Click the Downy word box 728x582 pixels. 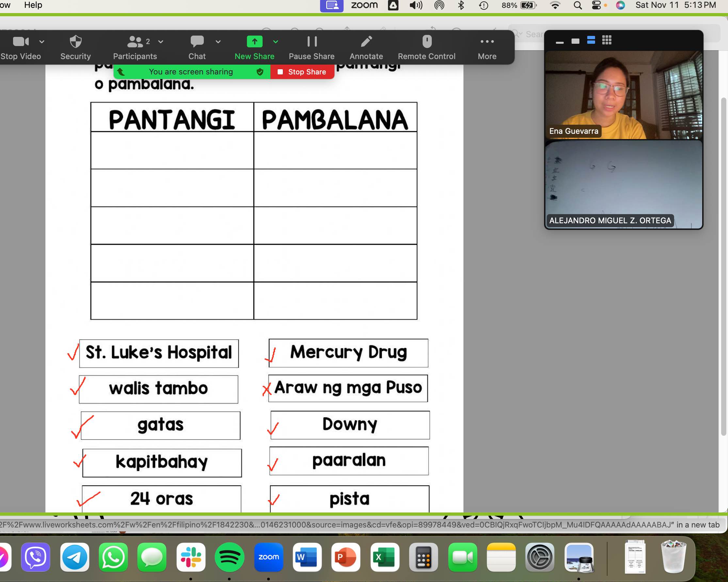(x=350, y=425)
